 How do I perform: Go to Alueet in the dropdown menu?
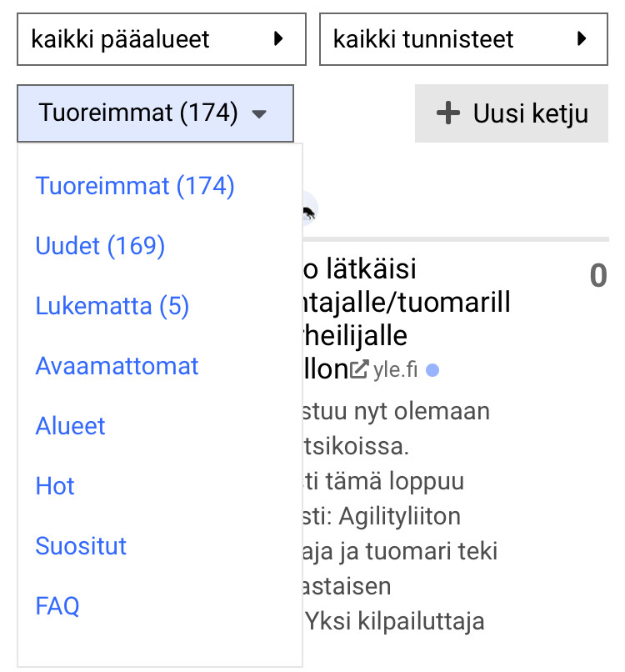click(70, 426)
